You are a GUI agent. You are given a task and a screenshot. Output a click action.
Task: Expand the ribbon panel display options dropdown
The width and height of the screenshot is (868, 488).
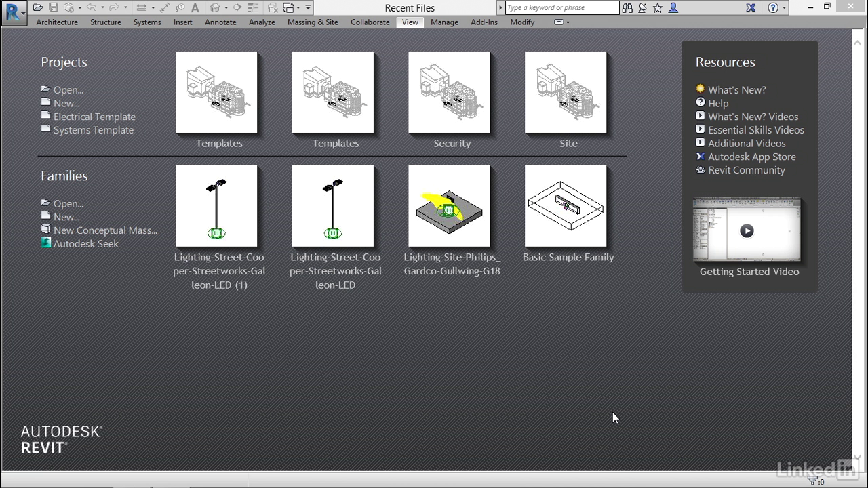pyautogui.click(x=568, y=22)
